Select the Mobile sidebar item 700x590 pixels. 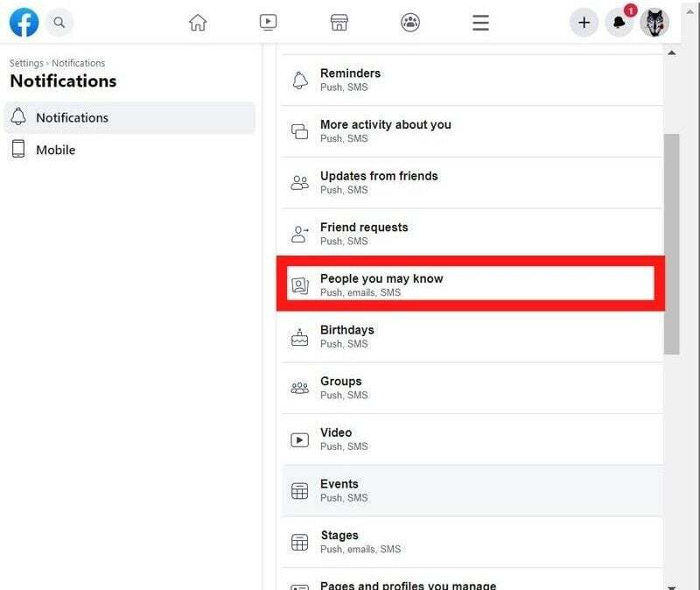pos(129,150)
